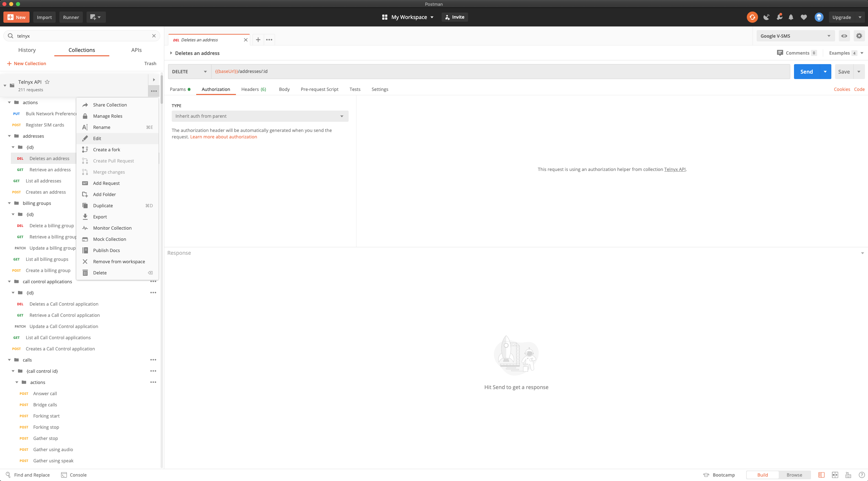Open the Retrieve an address request
This screenshot has height=481, width=868.
point(50,170)
